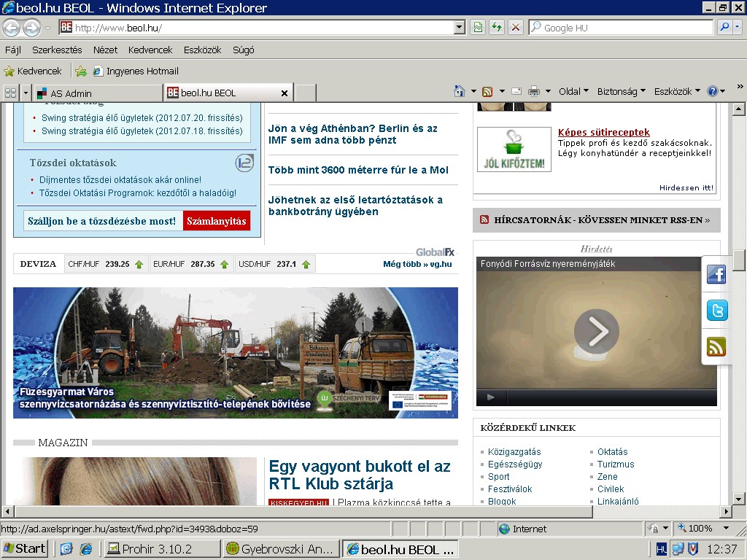Open the Egy vagyont bukott el headline
Viewport: 747px width, 560px height.
click(360, 474)
